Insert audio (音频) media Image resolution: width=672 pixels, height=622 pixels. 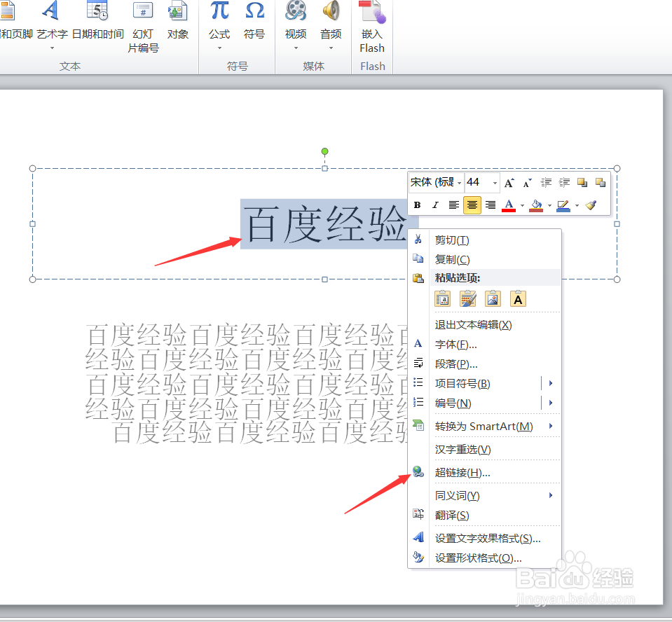pos(331,26)
